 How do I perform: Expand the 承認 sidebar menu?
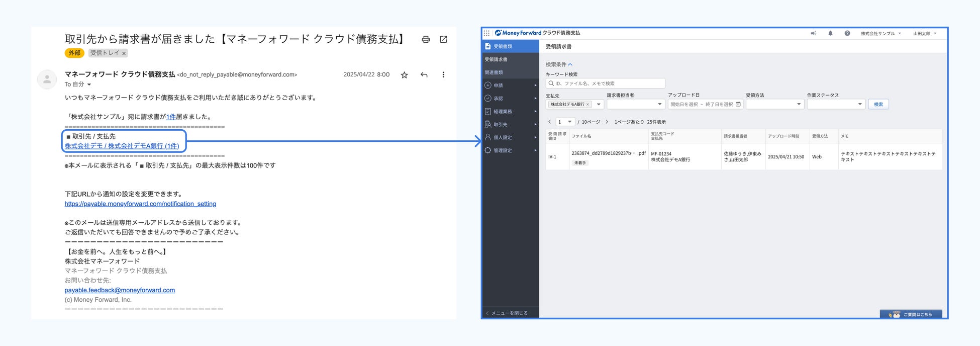pos(511,99)
